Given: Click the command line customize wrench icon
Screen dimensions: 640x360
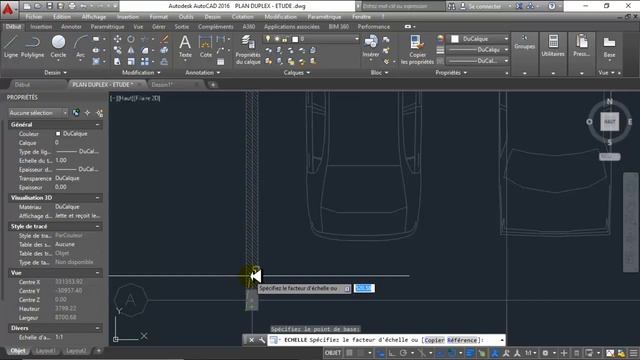Looking at the screenshot, I should [x=262, y=340].
